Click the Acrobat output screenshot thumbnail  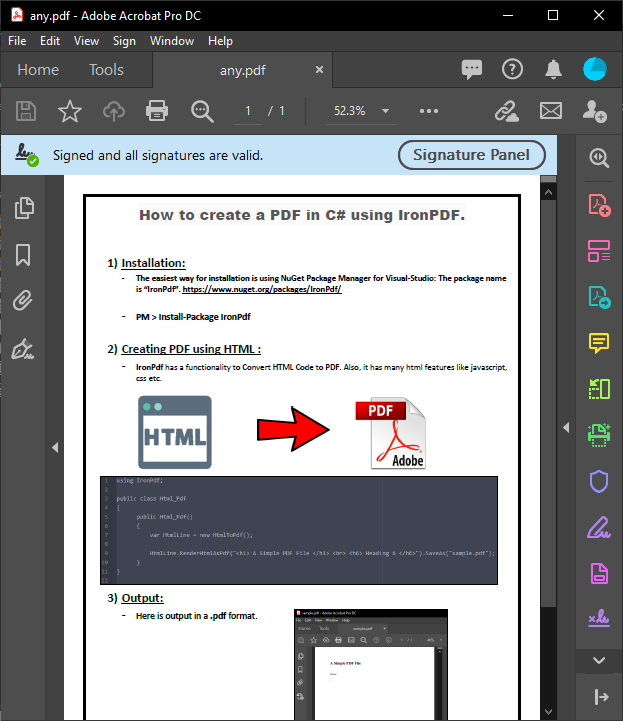pyautogui.click(x=371, y=664)
